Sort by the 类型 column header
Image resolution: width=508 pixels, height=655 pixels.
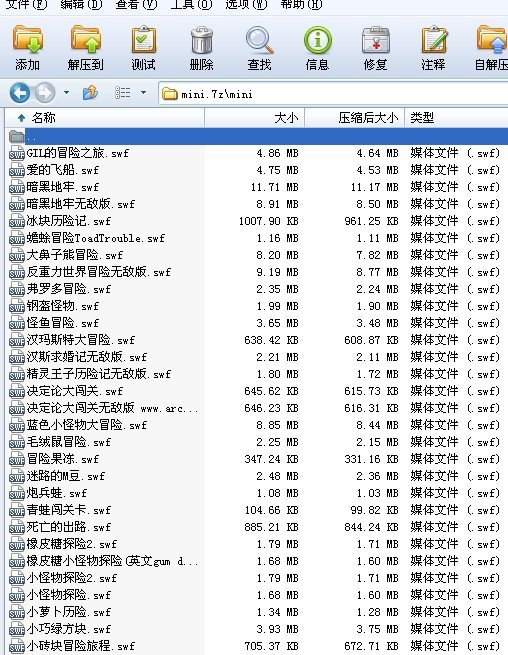click(x=456, y=118)
